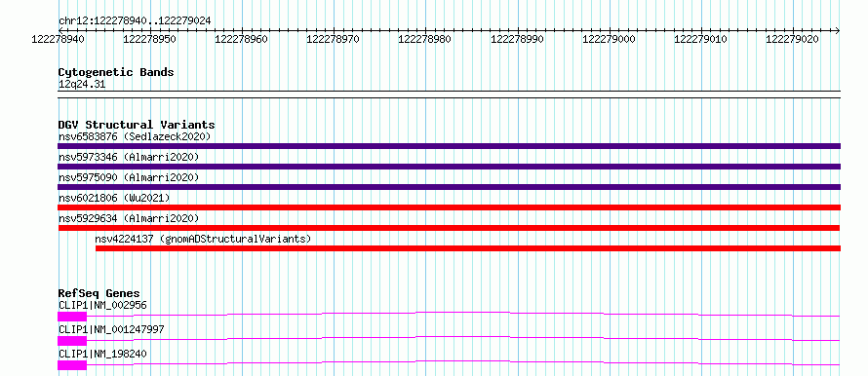Open nsv4224137 (gnomADStructuralVariants) label

pyautogui.click(x=203, y=239)
